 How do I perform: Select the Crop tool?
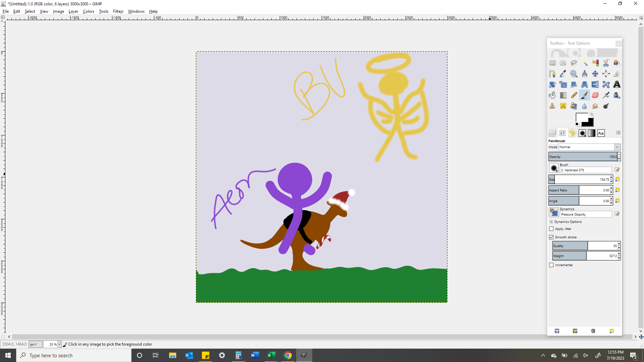pos(617,74)
